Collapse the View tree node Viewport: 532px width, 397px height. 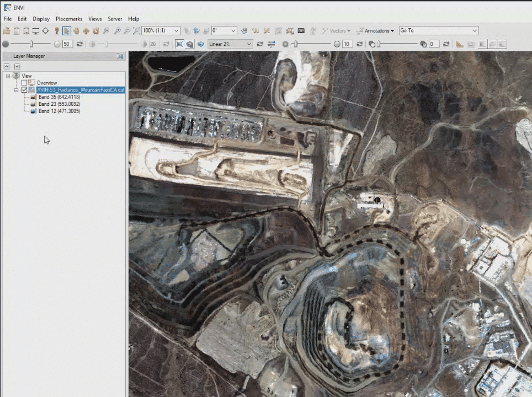click(x=8, y=76)
